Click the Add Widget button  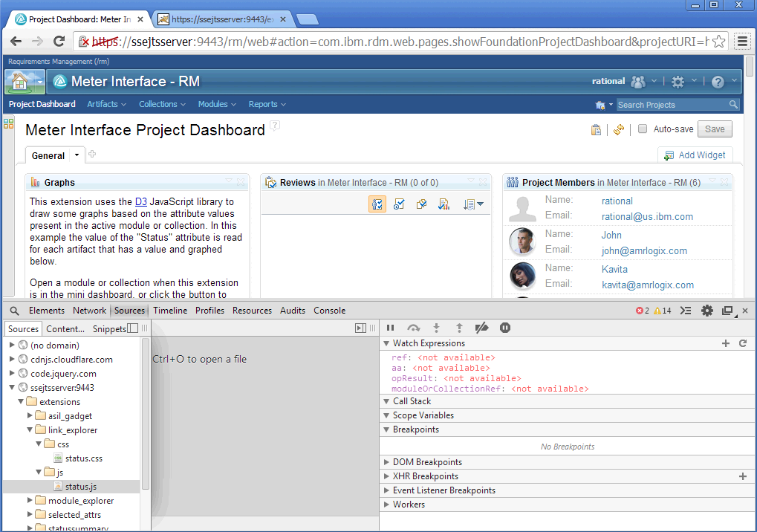click(695, 155)
